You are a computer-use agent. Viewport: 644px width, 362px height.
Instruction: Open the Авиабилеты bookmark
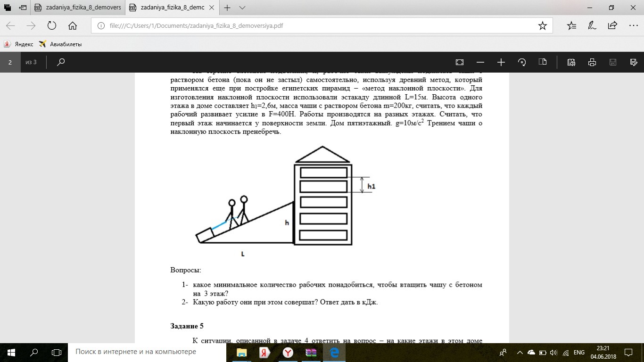pos(60,44)
